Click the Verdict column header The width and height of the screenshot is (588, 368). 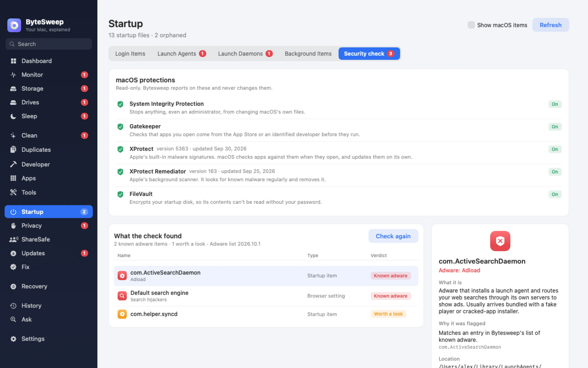tap(379, 256)
